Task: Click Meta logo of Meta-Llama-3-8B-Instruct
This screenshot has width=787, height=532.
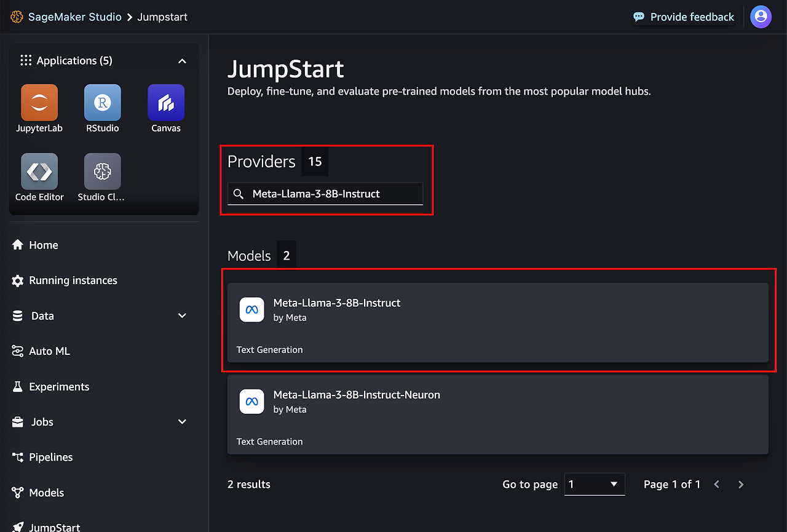Action: [251, 310]
